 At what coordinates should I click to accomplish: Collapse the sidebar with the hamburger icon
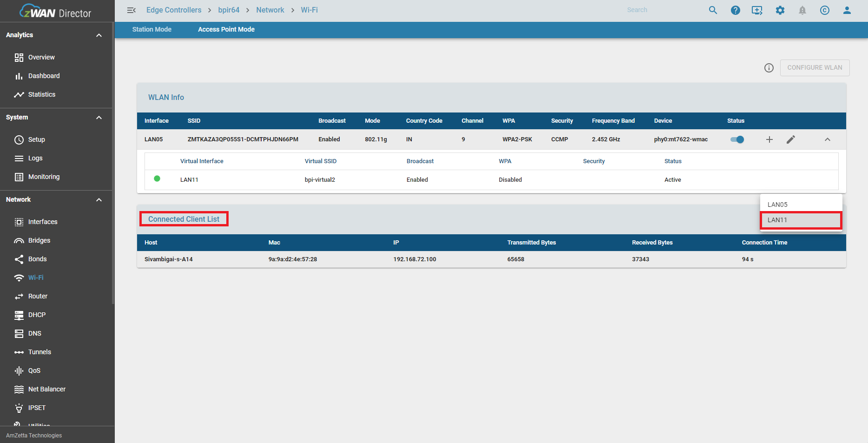pyautogui.click(x=132, y=10)
